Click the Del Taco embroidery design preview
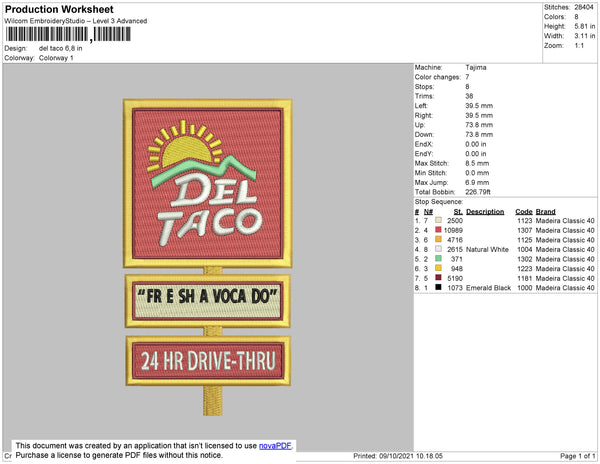The width and height of the screenshot is (600, 464). tap(208, 257)
